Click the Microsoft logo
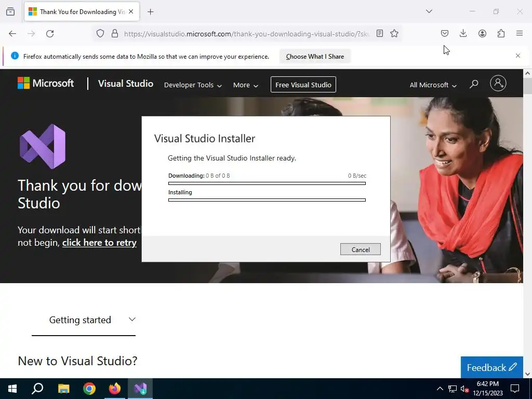 (46, 83)
